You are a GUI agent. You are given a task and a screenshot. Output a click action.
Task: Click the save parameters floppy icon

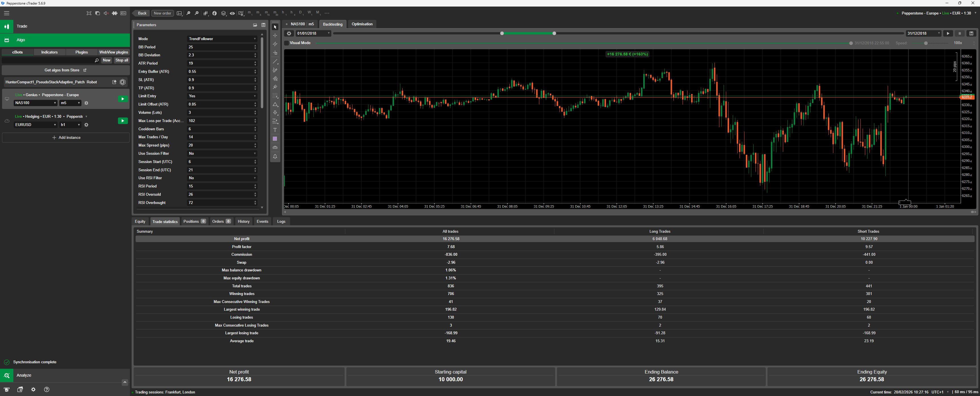[263, 25]
